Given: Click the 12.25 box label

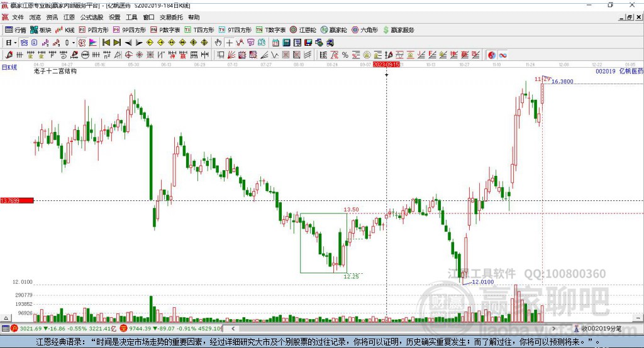Looking at the screenshot, I should coord(351,276).
